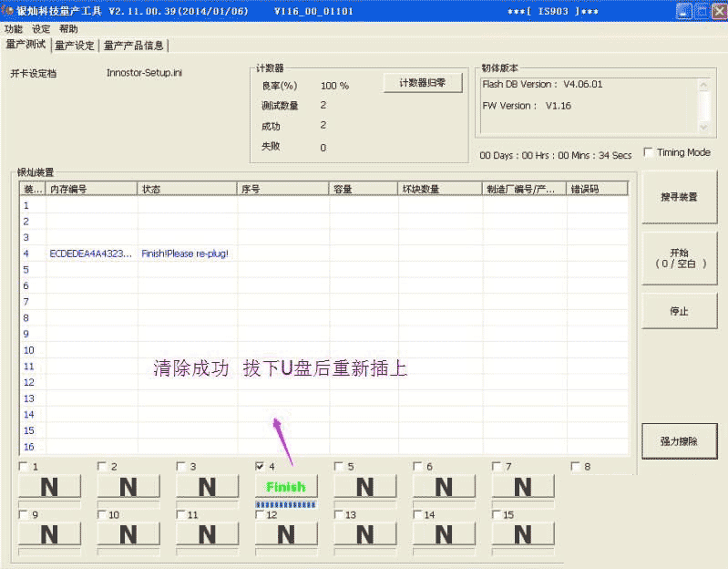This screenshot has width=728, height=569.
Task: Click the 错误码 column header
Action: pos(597,189)
